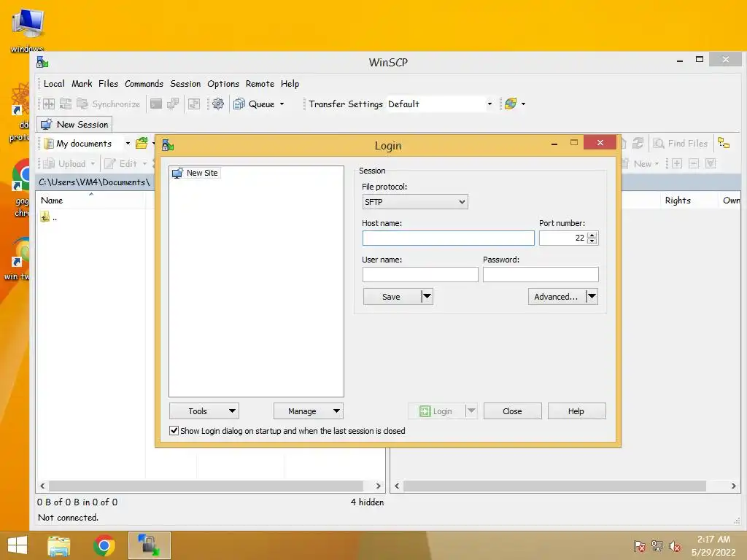Expand the Advanced button dropdown arrow
The image size is (747, 560).
click(592, 296)
